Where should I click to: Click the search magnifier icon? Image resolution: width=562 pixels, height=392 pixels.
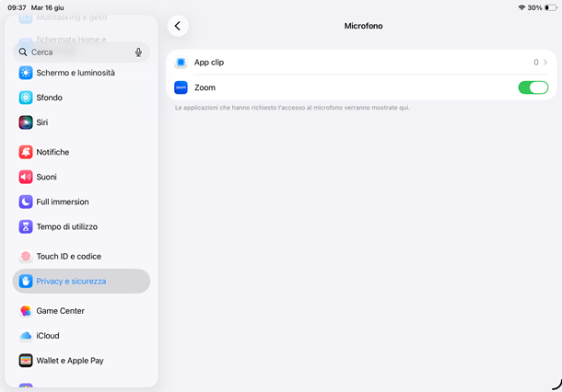[x=23, y=52]
